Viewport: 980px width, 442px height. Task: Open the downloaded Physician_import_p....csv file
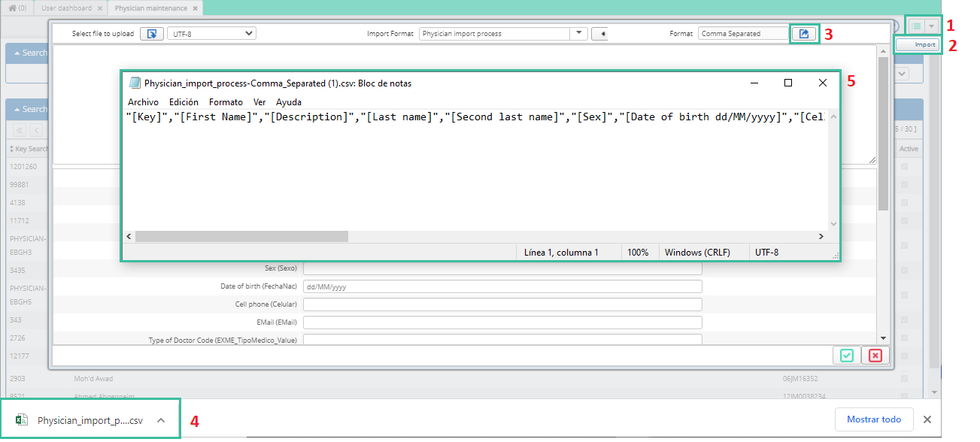[90, 420]
